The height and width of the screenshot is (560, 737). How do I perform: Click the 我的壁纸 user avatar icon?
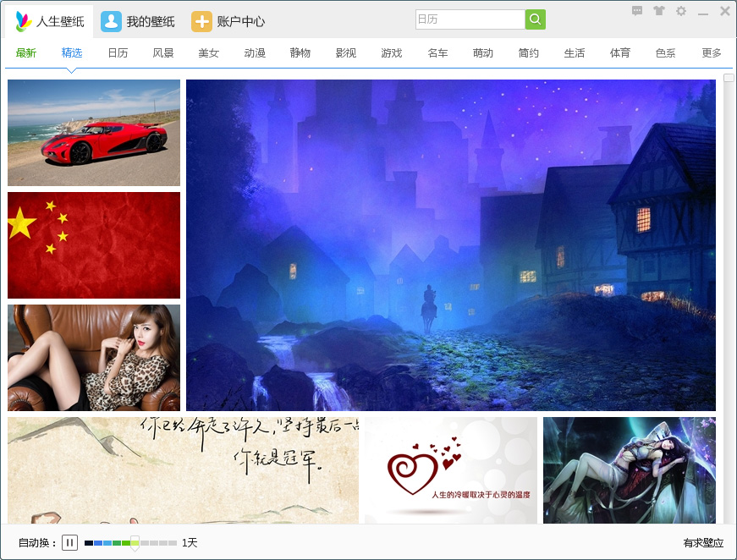coord(111,22)
